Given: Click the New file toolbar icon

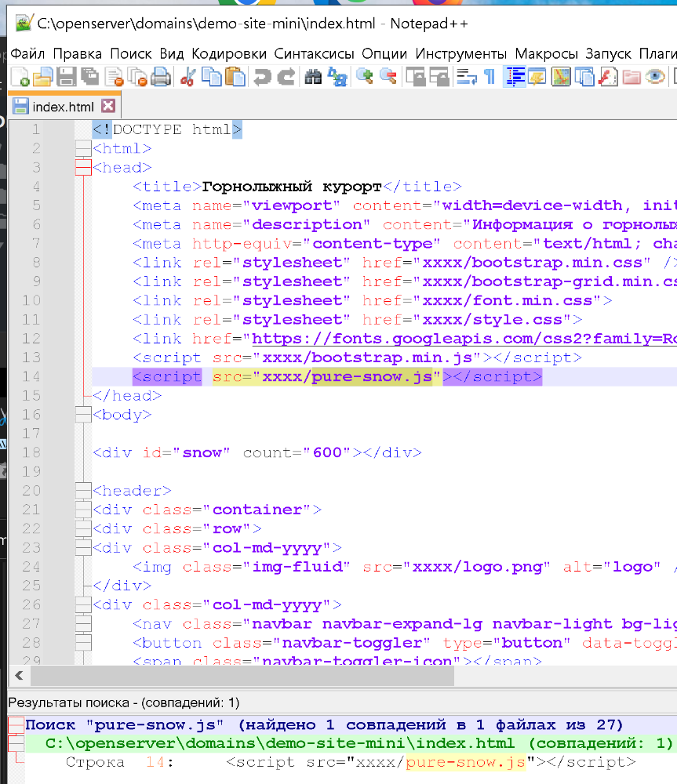Looking at the screenshot, I should (x=20, y=77).
